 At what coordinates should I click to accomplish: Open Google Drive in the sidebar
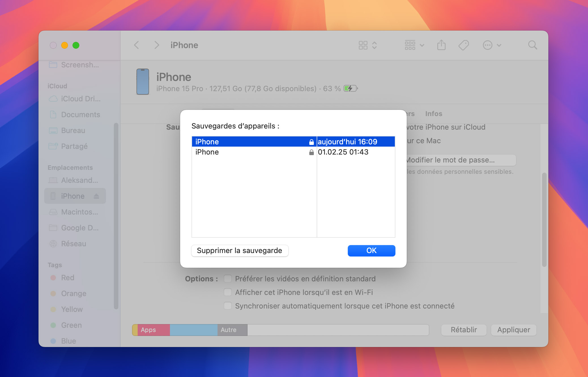point(75,228)
